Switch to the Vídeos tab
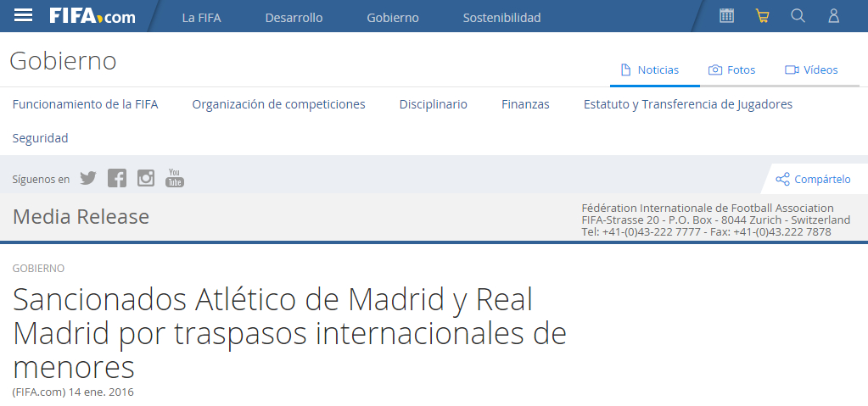The height and width of the screenshot is (406, 868). pyautogui.click(x=811, y=70)
